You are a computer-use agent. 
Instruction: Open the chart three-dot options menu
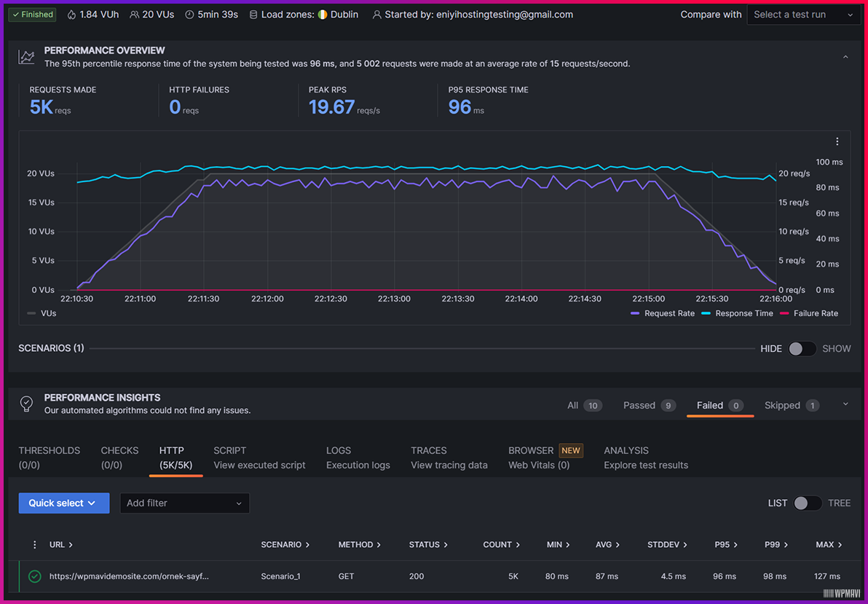837,142
